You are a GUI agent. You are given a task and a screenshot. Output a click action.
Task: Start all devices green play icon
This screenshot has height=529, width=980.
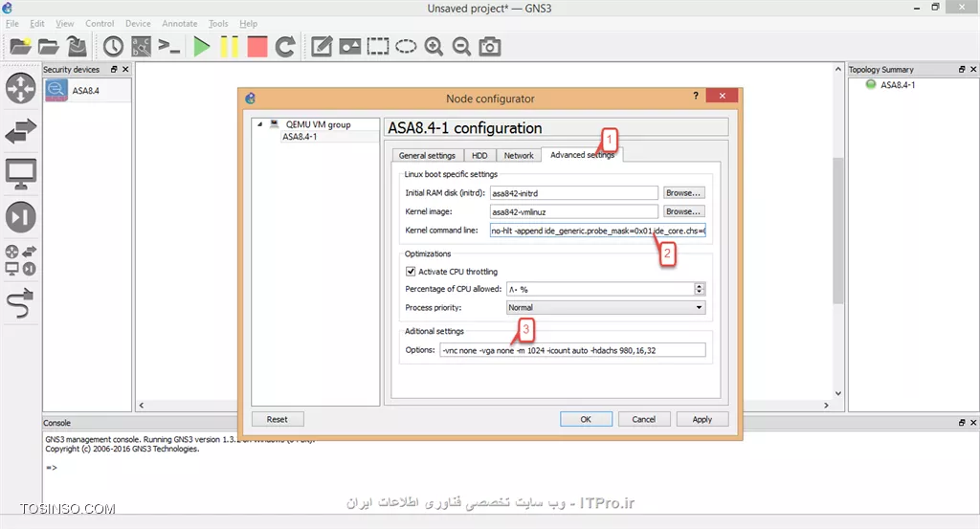click(x=201, y=46)
